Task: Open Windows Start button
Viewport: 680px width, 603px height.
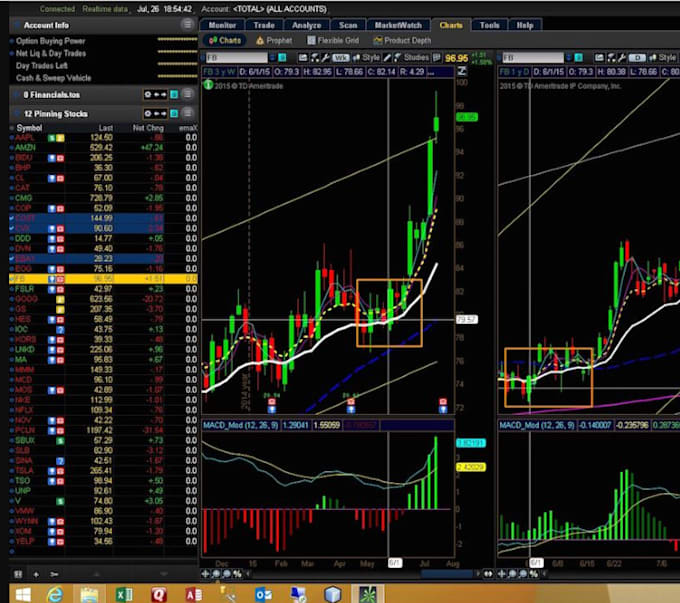Action: point(22,594)
